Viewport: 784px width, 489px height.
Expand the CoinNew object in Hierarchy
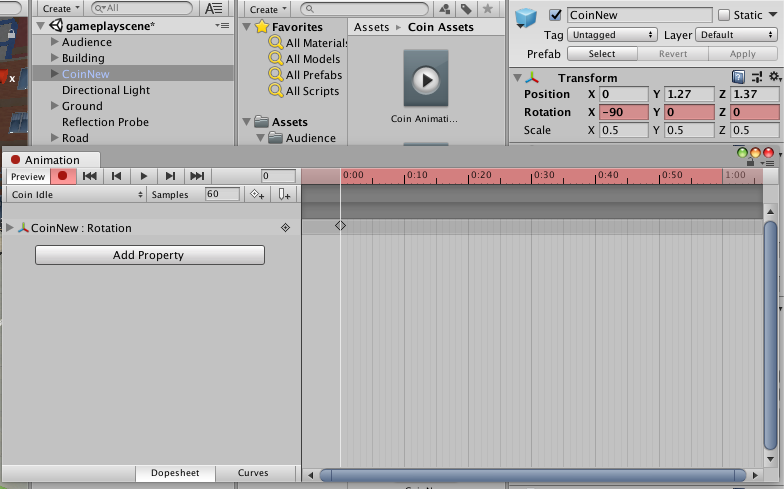(54, 74)
